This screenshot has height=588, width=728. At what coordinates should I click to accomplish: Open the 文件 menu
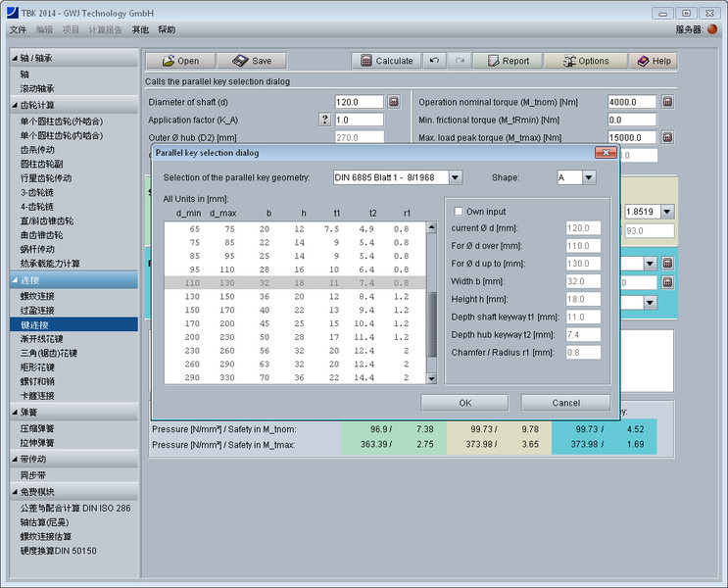pos(18,29)
